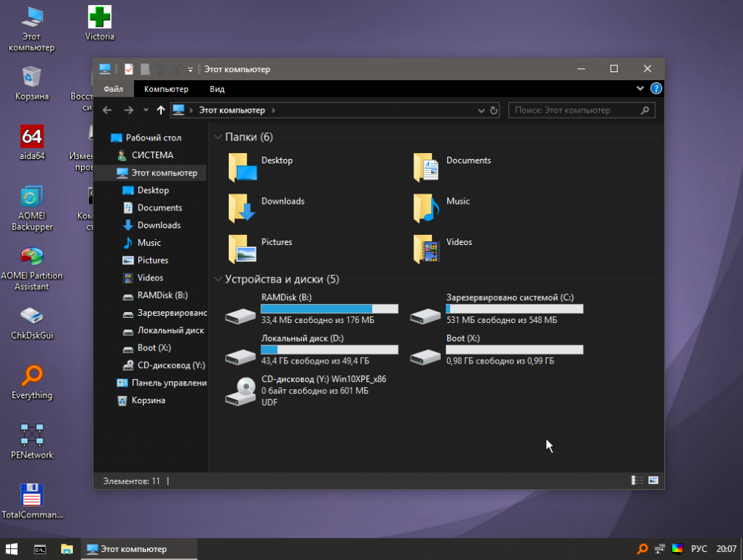The image size is (743, 560).
Task: Click color display tray icon
Action: tap(677, 549)
